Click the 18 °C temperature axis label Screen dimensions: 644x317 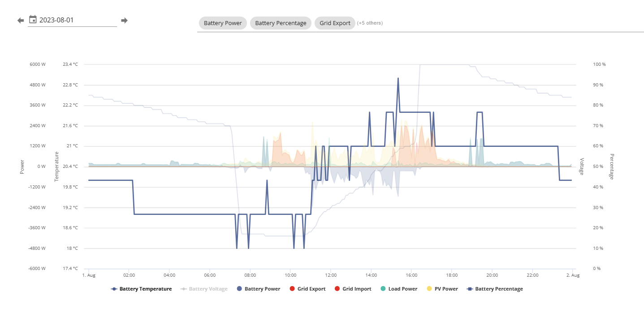[x=72, y=248]
